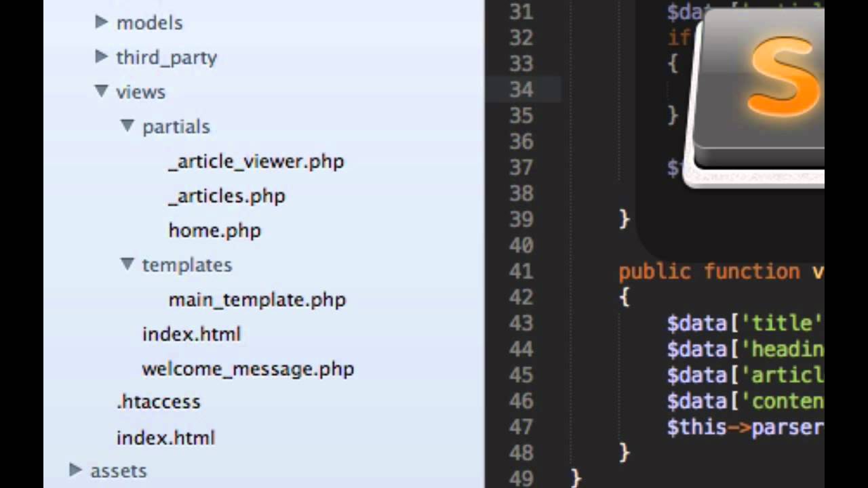Screen dimensions: 868x488
Task: Open _articles.php file
Action: tap(226, 196)
